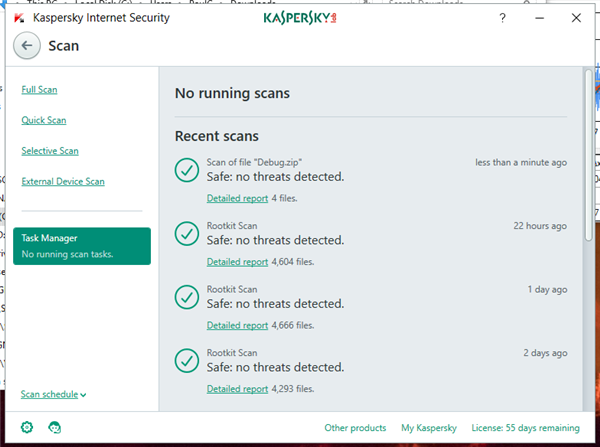This screenshot has width=600, height=447.
Task: Click 'less than a minute ago' timestamp
Action: (x=521, y=162)
